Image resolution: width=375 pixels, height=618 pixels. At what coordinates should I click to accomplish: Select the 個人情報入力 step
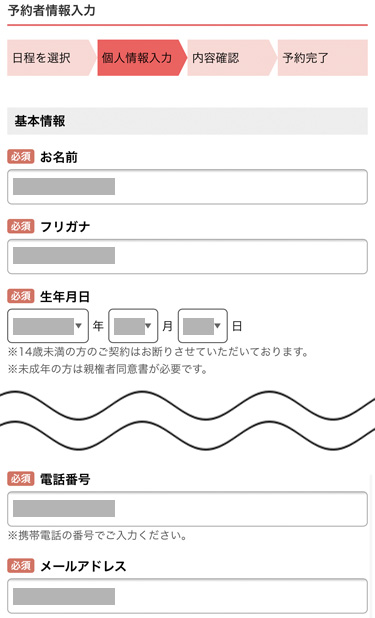click(x=142, y=58)
